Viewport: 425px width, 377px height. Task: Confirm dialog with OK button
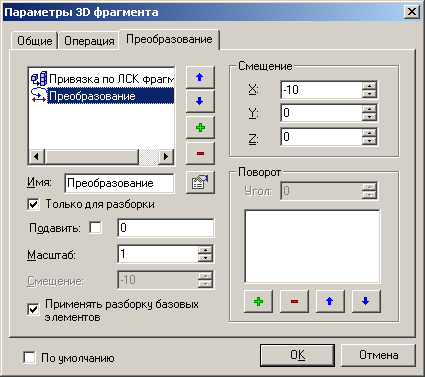tap(297, 355)
